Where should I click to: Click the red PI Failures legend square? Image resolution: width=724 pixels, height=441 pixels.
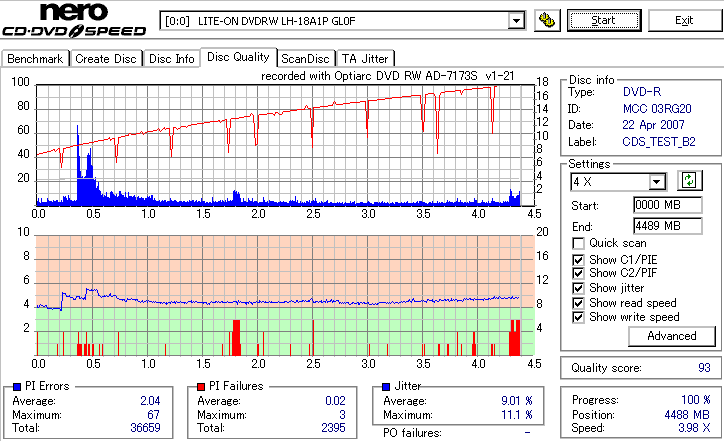coord(201,387)
